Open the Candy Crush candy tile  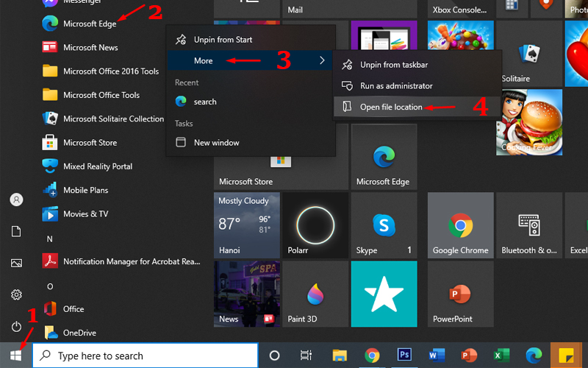pyautogui.click(x=461, y=35)
